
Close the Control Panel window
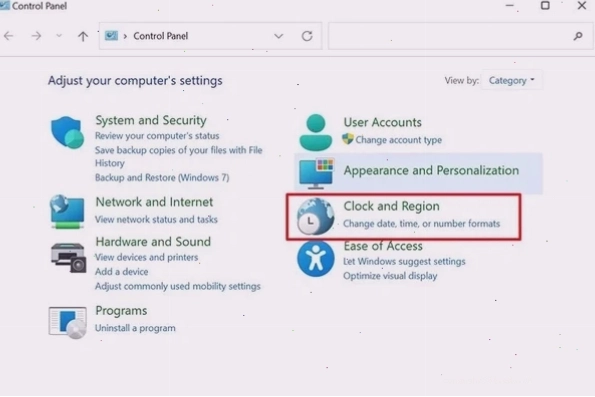(x=582, y=6)
